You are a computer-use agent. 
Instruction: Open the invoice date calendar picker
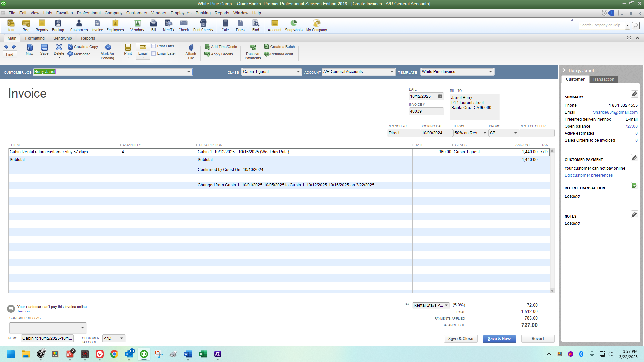click(440, 96)
